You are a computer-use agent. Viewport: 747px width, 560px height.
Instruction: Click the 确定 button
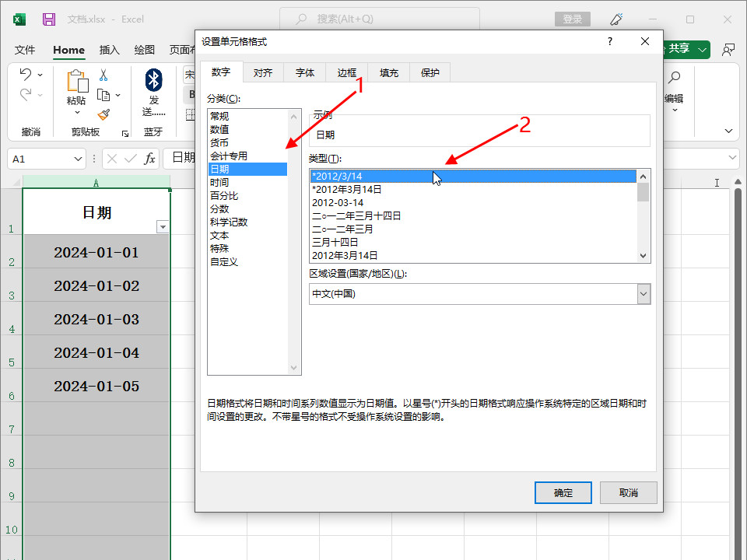(563, 492)
